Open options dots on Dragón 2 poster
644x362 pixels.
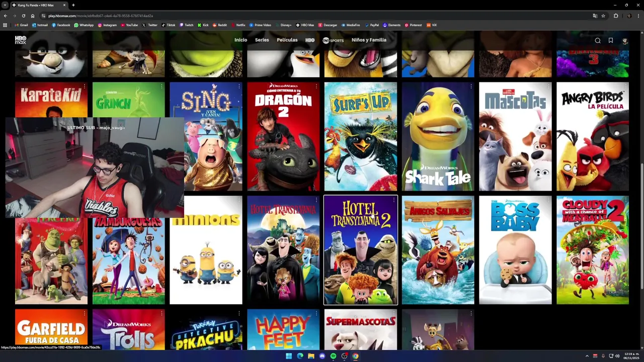coord(316,86)
